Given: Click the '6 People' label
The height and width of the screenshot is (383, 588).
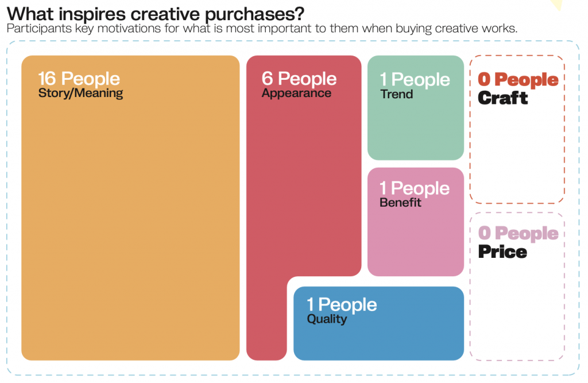Looking at the screenshot, I should tap(299, 79).
